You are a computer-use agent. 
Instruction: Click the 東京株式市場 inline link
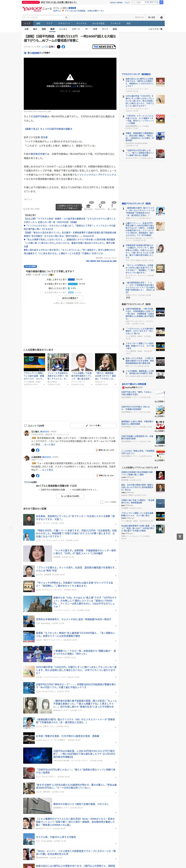pyautogui.click(x=38, y=154)
